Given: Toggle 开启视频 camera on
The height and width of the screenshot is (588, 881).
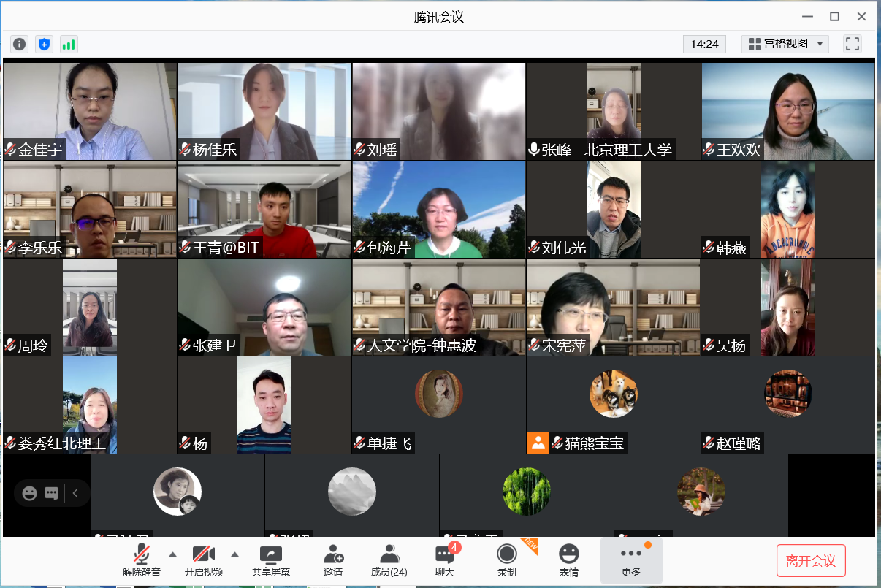Looking at the screenshot, I should [203, 560].
